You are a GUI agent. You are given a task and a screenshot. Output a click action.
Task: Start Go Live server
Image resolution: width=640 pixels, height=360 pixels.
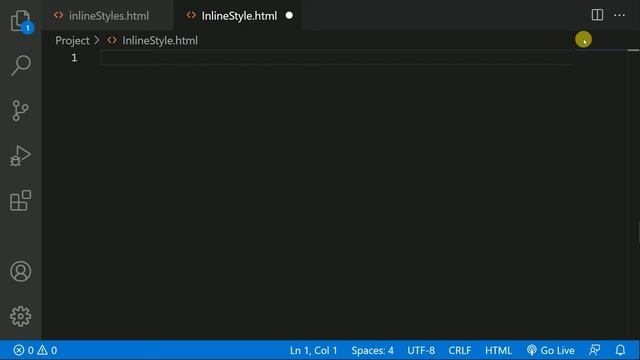(551, 350)
